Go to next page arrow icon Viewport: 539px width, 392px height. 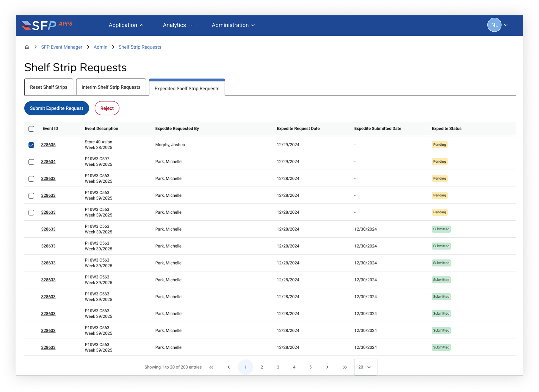[327, 367]
